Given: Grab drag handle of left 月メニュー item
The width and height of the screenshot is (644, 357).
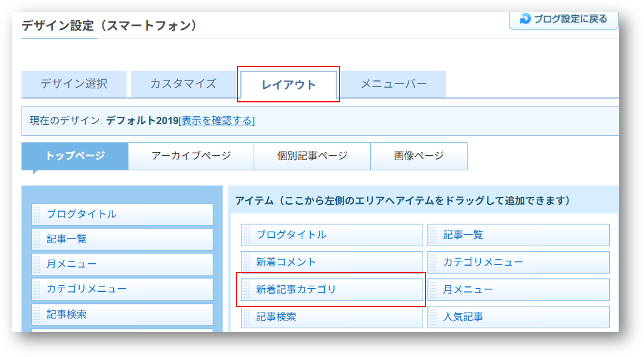Looking at the screenshot, I should coord(37,264).
